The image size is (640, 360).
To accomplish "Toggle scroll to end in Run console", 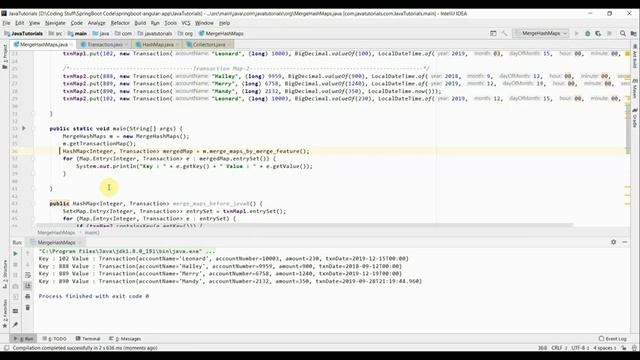I will point(28,286).
